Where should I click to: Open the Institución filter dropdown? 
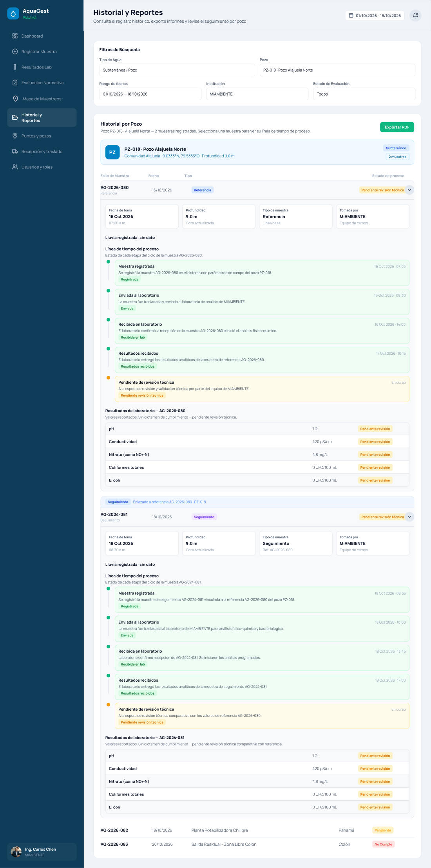click(257, 94)
